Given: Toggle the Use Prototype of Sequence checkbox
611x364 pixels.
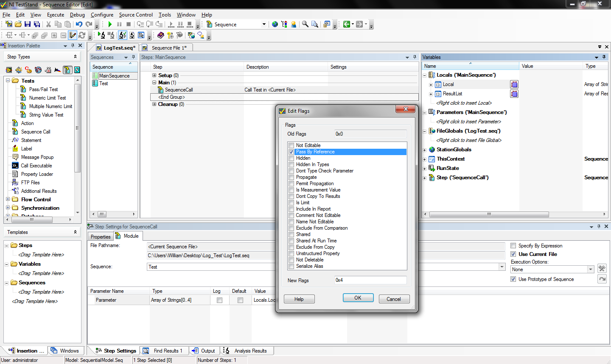Looking at the screenshot, I should [513, 279].
